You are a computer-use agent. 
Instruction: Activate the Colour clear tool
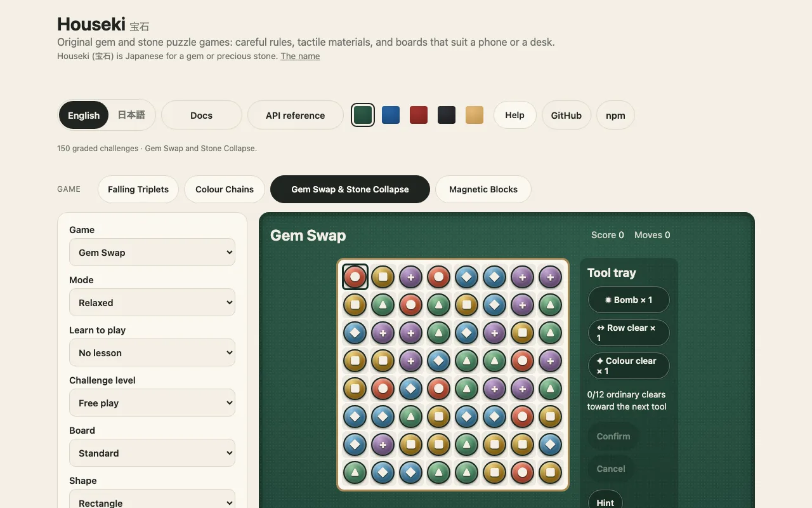pos(629,366)
